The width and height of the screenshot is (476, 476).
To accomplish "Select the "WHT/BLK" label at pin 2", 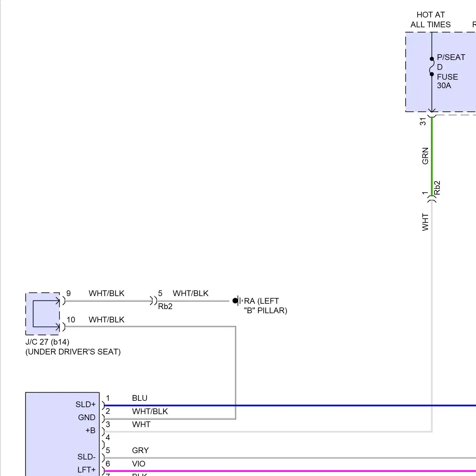I will point(150,411).
